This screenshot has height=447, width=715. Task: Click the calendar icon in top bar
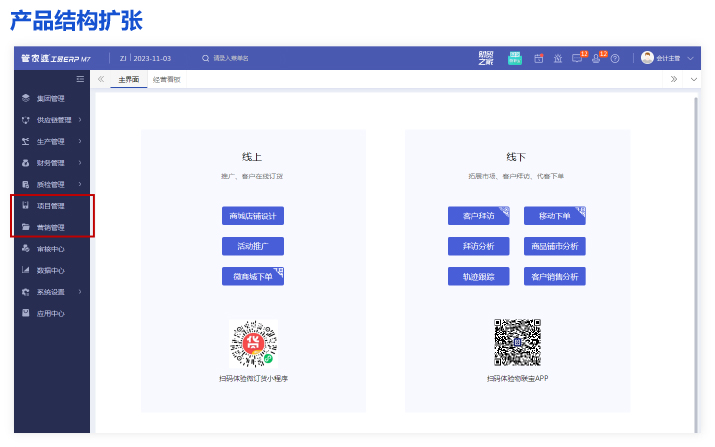point(538,59)
